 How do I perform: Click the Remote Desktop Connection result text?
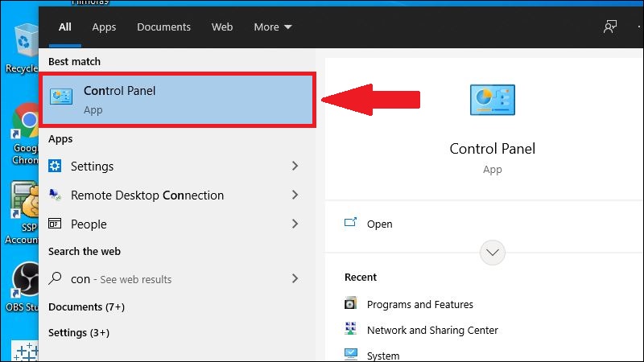coord(147,195)
